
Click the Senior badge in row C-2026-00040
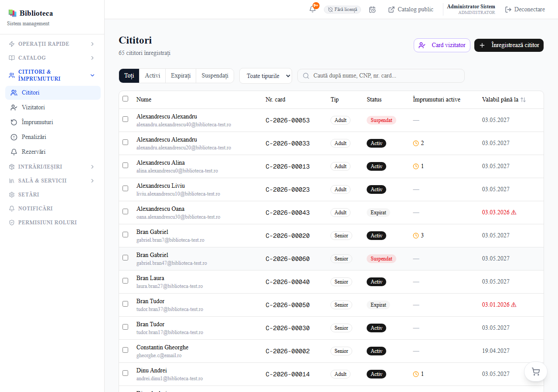pos(341,282)
